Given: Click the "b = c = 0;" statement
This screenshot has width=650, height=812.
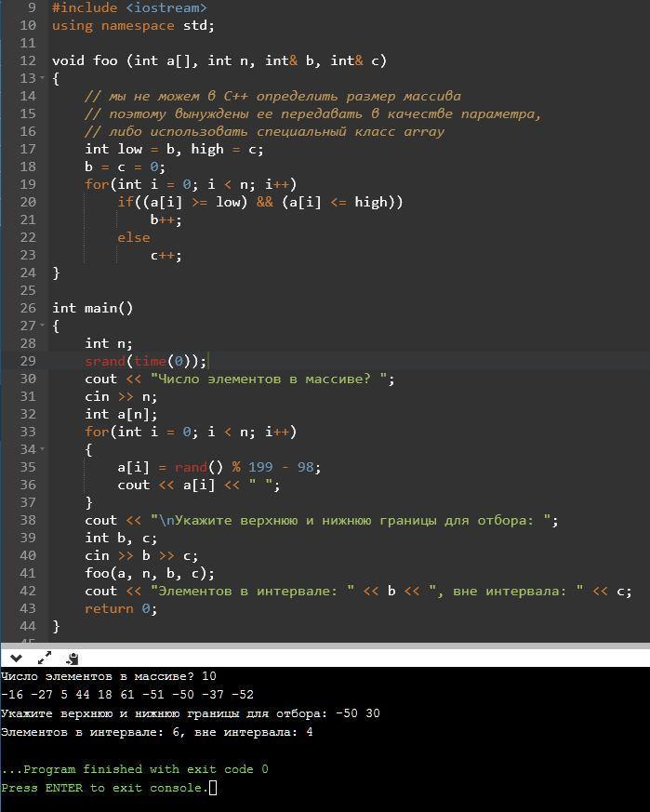Looking at the screenshot, I should point(125,166).
